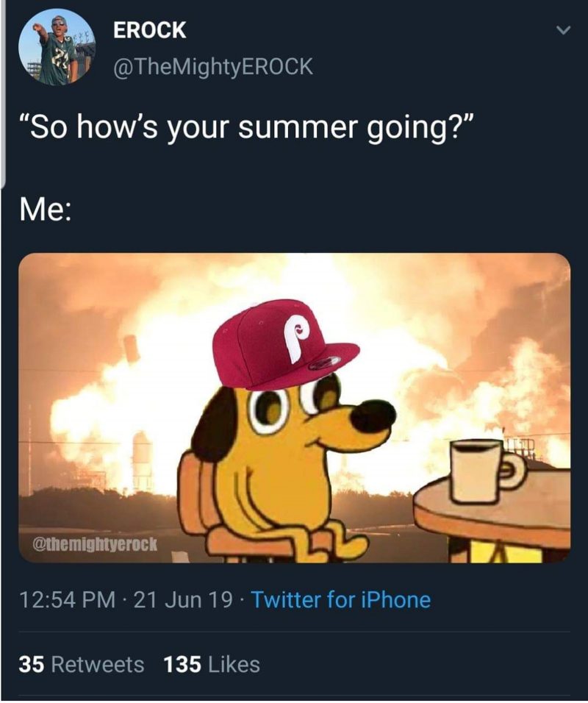The image size is (588, 703).
Task: Click the 21 Jun 19 date
Action: (183, 600)
